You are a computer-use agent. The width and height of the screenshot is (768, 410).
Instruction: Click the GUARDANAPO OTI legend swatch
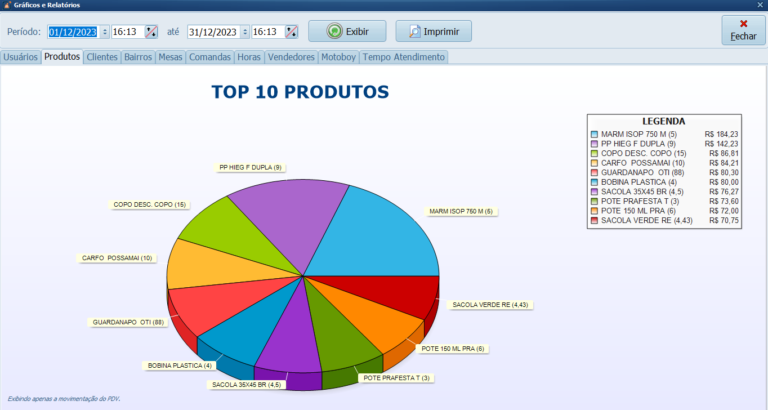click(595, 172)
